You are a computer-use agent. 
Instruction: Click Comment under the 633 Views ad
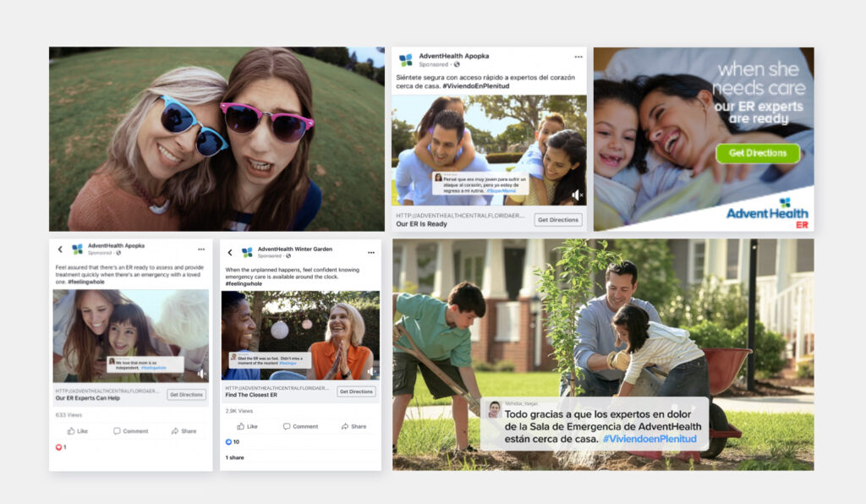coord(129,430)
